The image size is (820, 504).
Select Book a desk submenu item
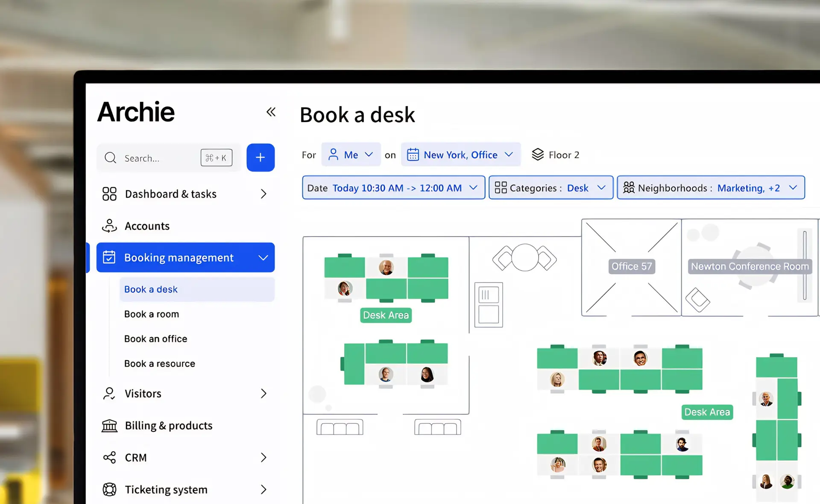(x=197, y=289)
